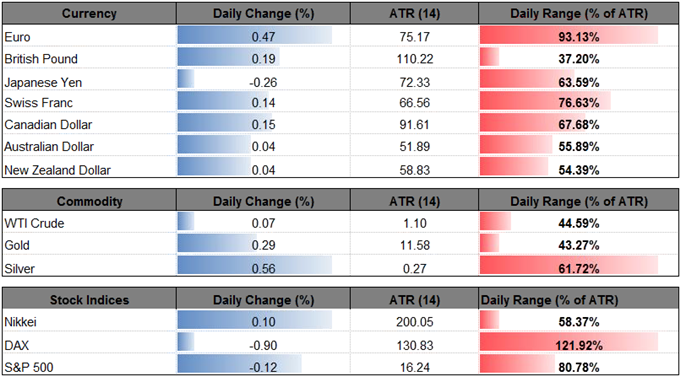Click the Commodity table header

(89, 201)
